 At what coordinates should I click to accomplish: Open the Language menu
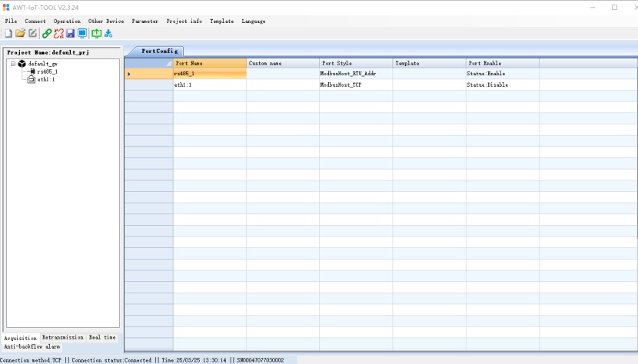tap(254, 22)
